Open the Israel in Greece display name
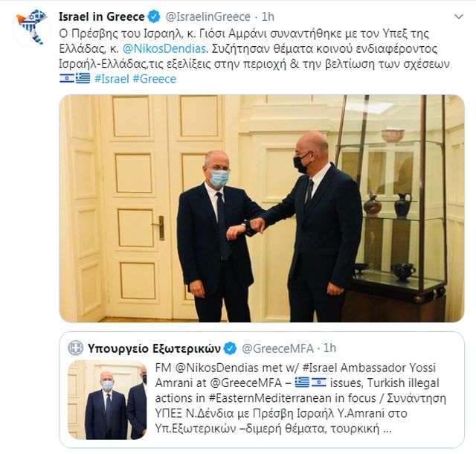 coord(102,16)
